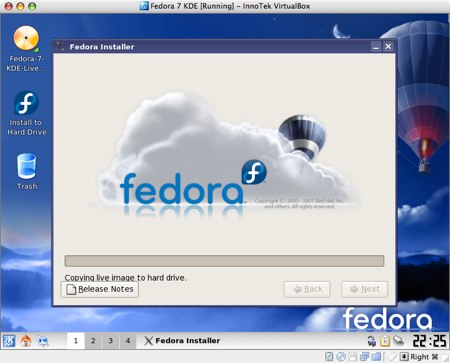Click the Next button in the installer
450x363 pixels.
(364, 289)
